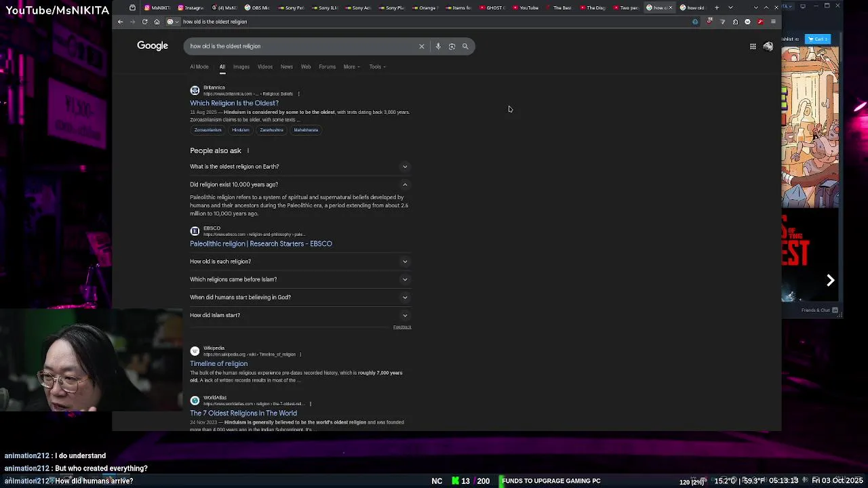Click the magnifier search submit icon
This screenshot has height=488, width=868.
pos(465,46)
